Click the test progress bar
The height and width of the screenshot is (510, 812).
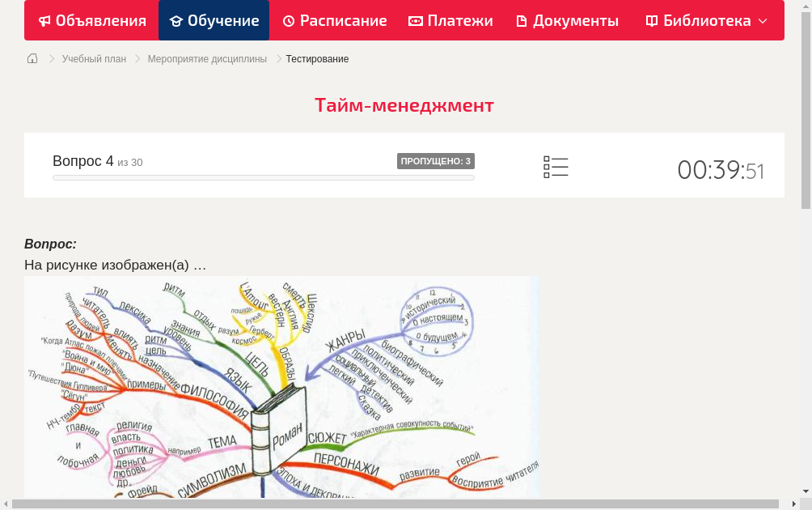(263, 177)
